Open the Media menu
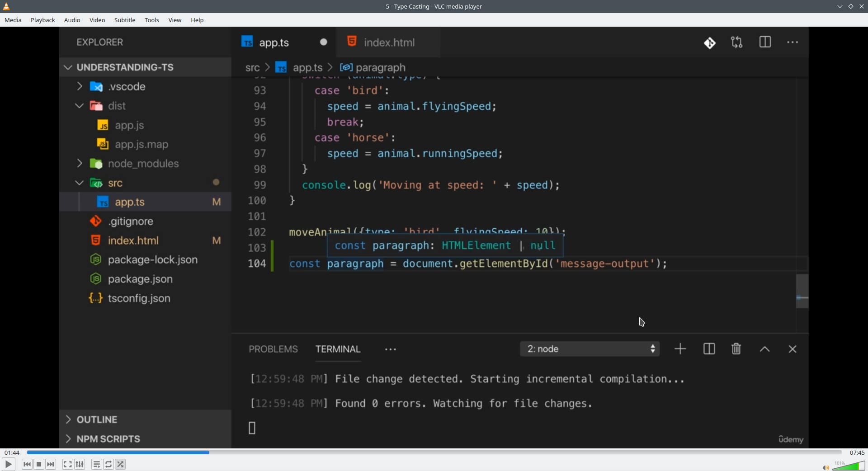Image resolution: width=868 pixels, height=471 pixels. tap(13, 20)
